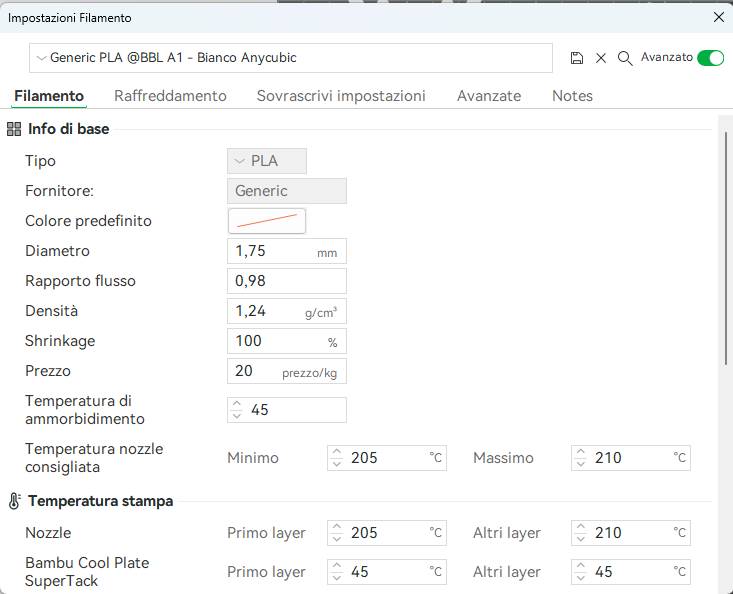Toggle the Avanzato mode switch
733x594 pixels.
(x=710, y=58)
